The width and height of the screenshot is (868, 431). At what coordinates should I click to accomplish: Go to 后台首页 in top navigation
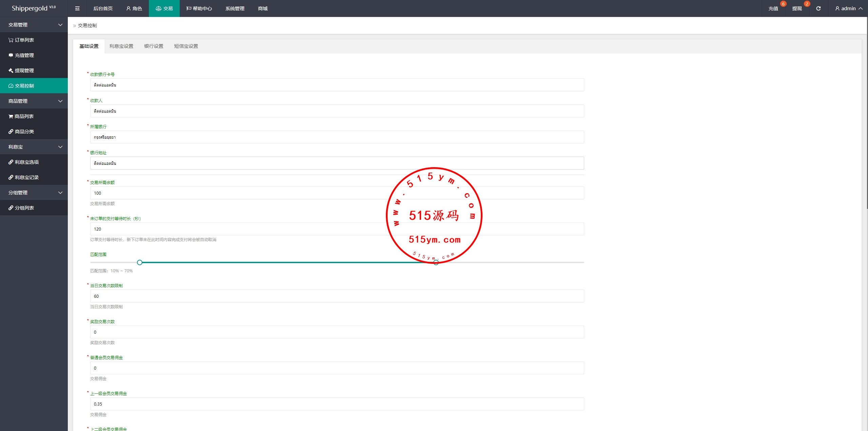pyautogui.click(x=103, y=8)
